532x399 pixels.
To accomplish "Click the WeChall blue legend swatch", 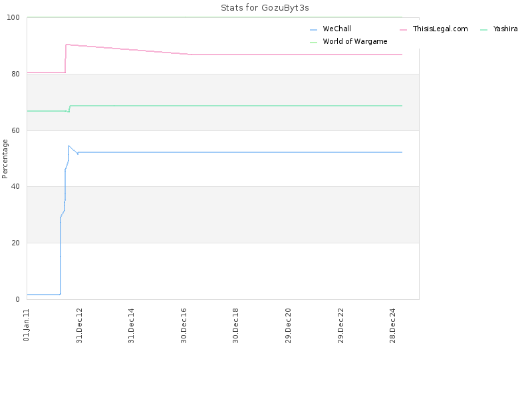I will point(313,30).
